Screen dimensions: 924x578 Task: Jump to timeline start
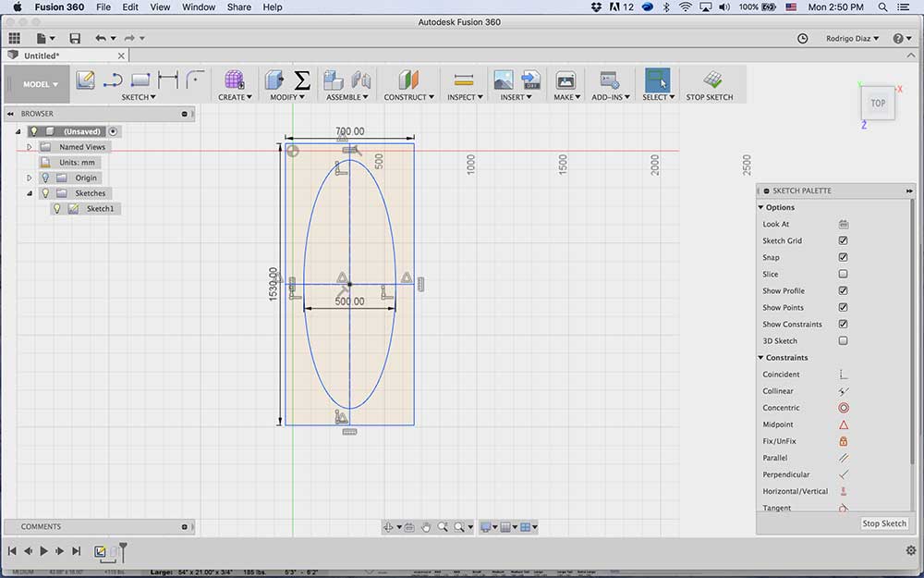click(12, 551)
